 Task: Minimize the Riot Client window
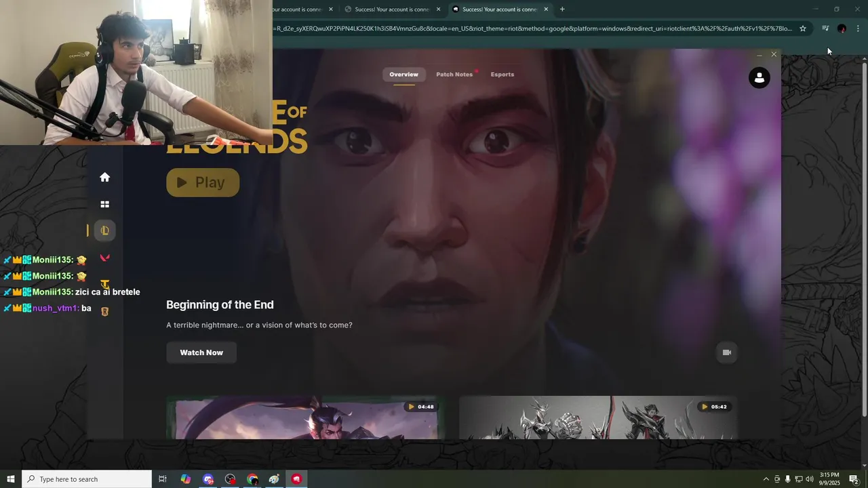[759, 54]
